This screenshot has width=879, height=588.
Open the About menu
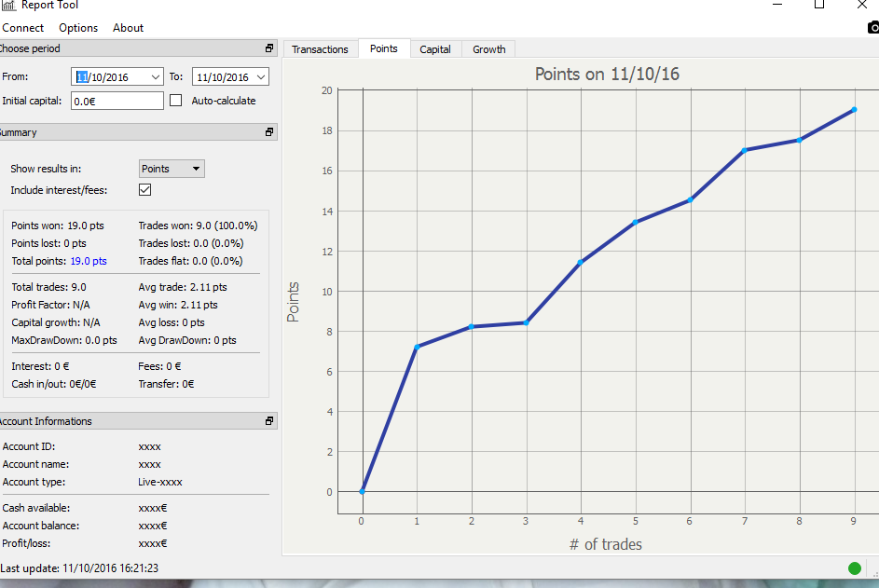point(128,27)
